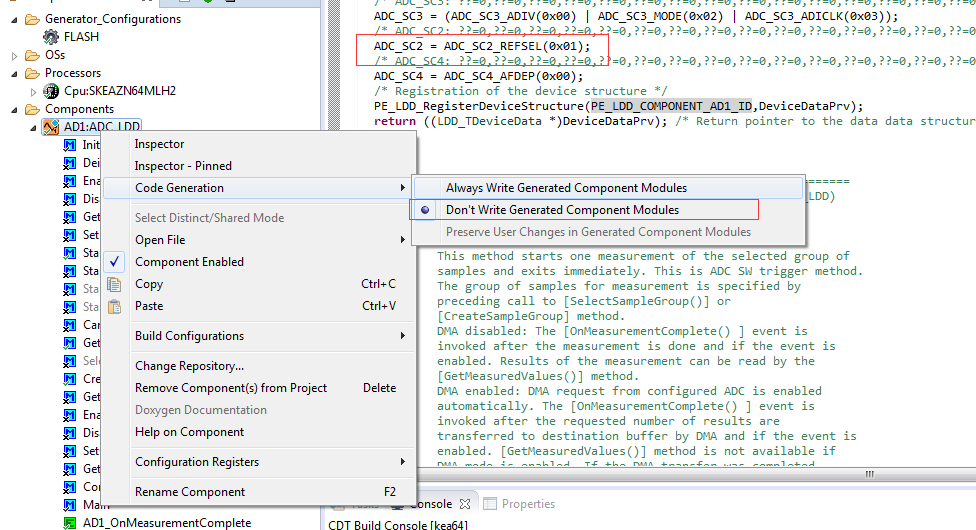Switch to the Properties tab
The height and width of the screenshot is (530, 976).
point(528,504)
